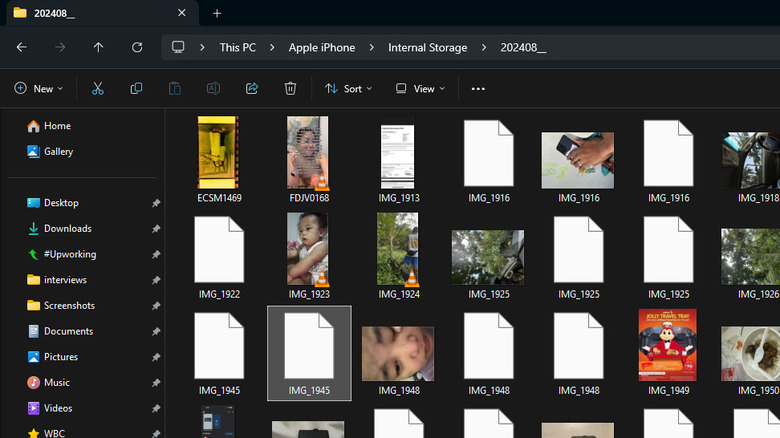
Task: Open a new tab with plus button
Action: click(217, 13)
